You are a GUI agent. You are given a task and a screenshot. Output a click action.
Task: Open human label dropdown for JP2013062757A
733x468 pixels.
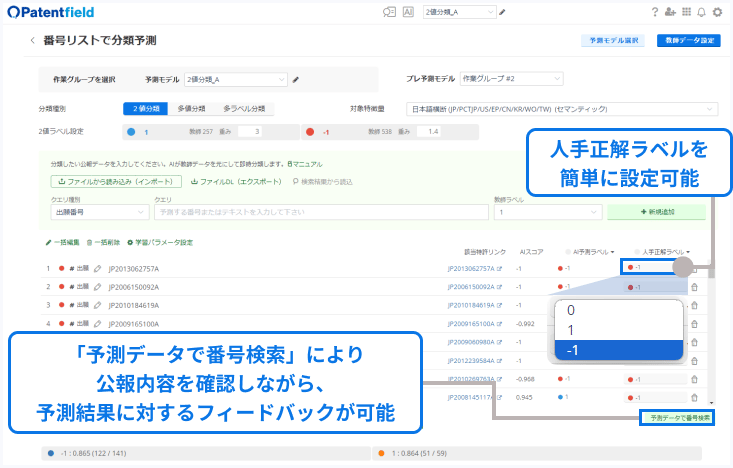coord(651,267)
